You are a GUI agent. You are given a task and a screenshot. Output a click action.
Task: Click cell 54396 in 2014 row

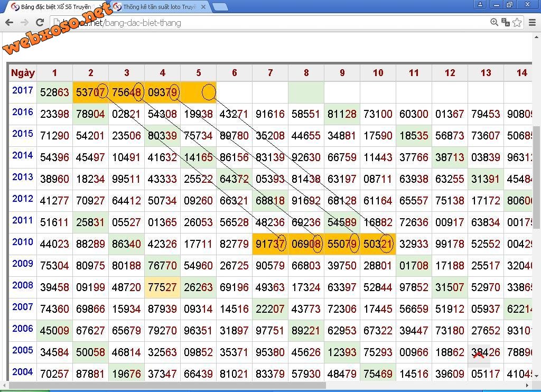click(x=54, y=157)
